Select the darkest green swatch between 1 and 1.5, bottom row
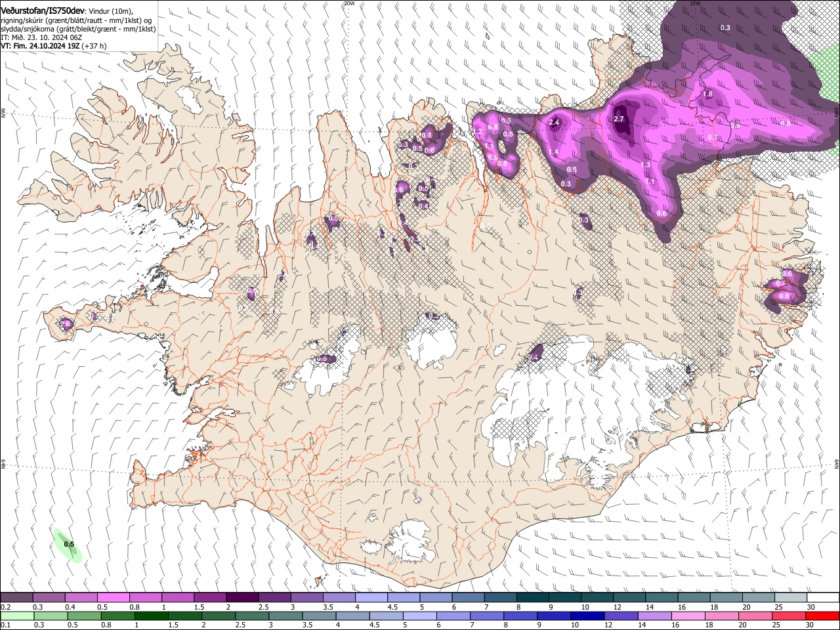This screenshot has height=630, width=840. pos(151,616)
